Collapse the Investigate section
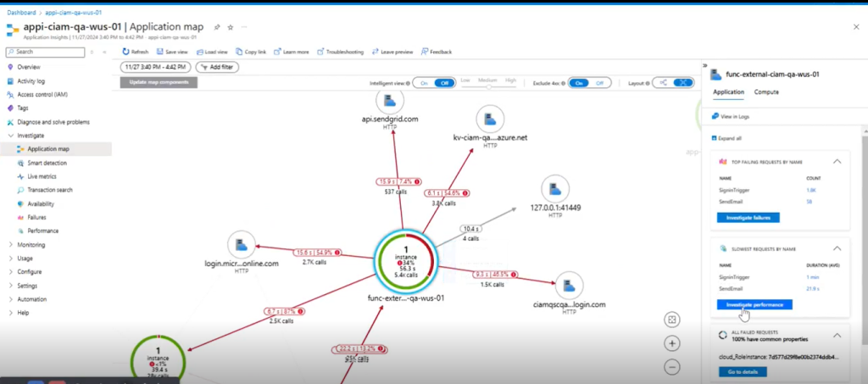The image size is (868, 384). [x=30, y=136]
